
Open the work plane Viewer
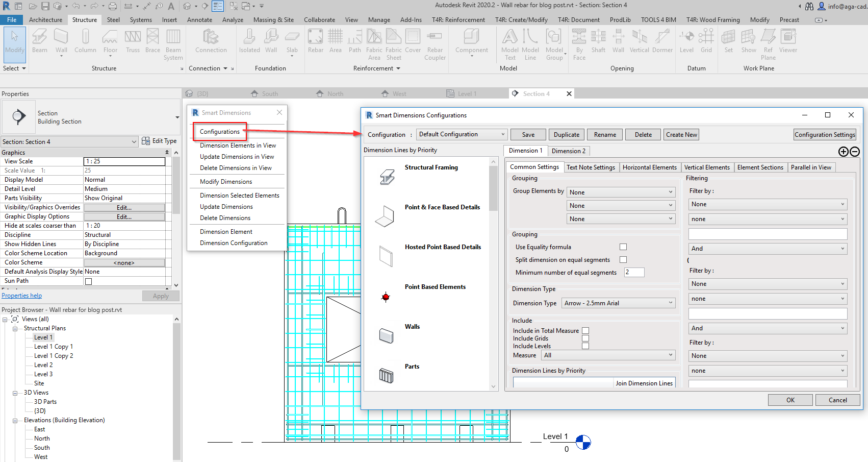click(x=788, y=41)
